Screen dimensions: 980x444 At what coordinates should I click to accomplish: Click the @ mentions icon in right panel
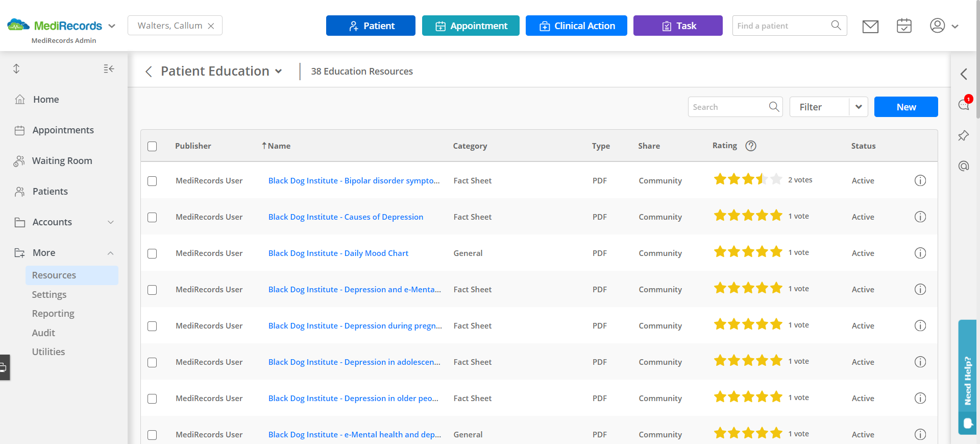click(x=963, y=166)
